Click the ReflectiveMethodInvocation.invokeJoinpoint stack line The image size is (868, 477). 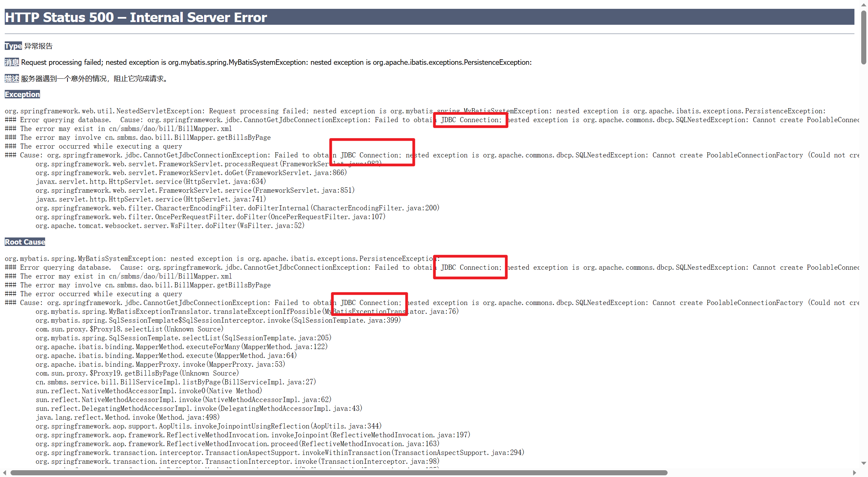[x=253, y=435]
